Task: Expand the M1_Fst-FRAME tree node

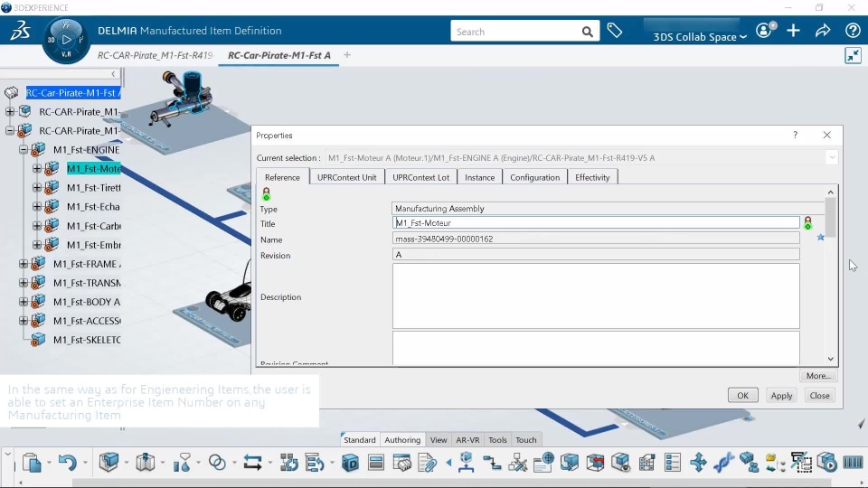Action: pyautogui.click(x=24, y=264)
